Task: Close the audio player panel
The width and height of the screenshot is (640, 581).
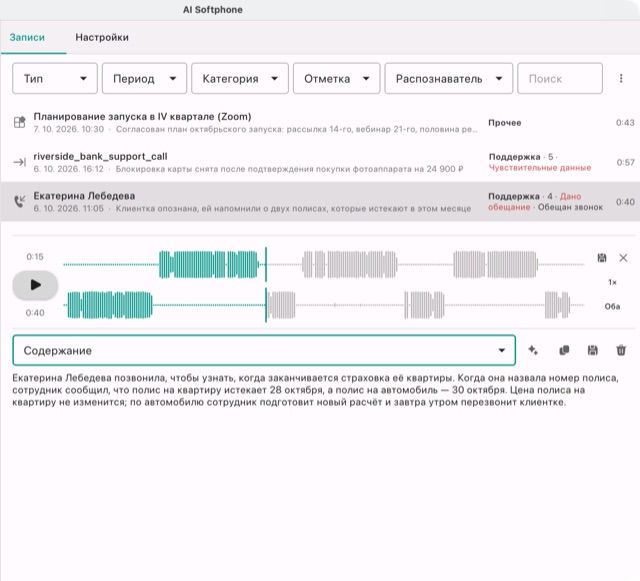Action: [x=623, y=258]
